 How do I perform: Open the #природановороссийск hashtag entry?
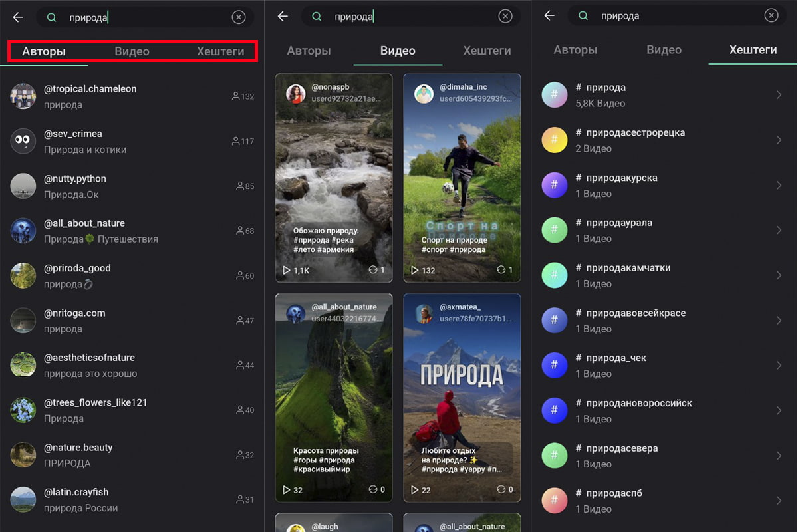tap(638, 410)
